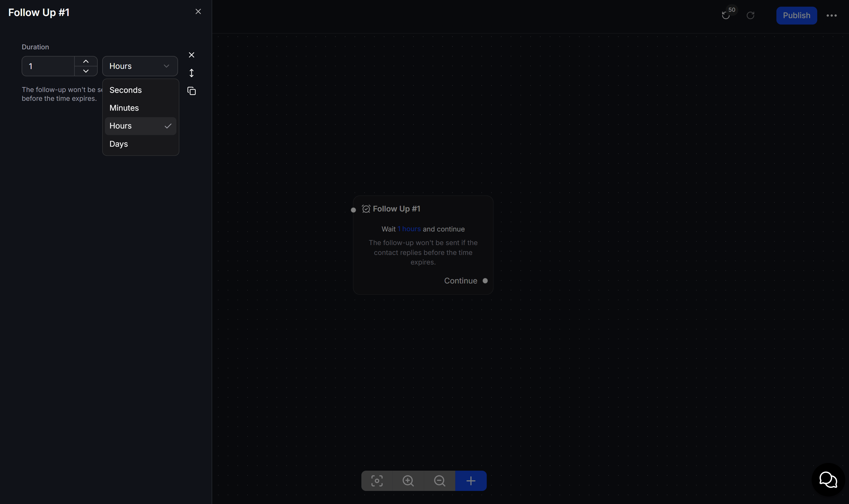
Task: Zoom out of the canvas
Action: coord(440,481)
